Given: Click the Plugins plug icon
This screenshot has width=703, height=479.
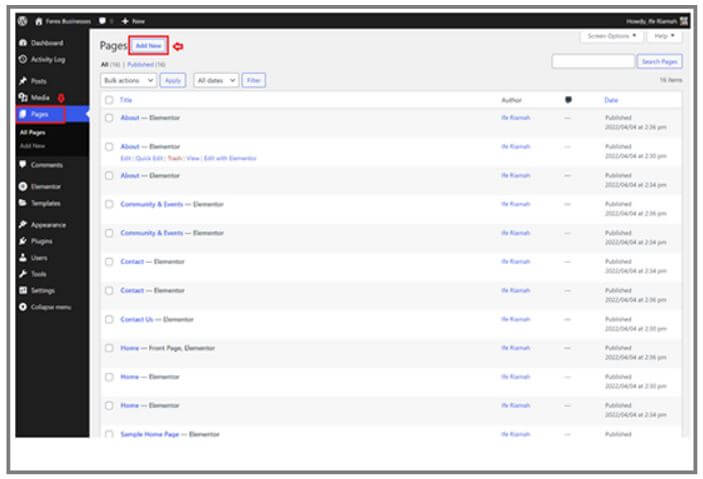Looking at the screenshot, I should [x=23, y=241].
